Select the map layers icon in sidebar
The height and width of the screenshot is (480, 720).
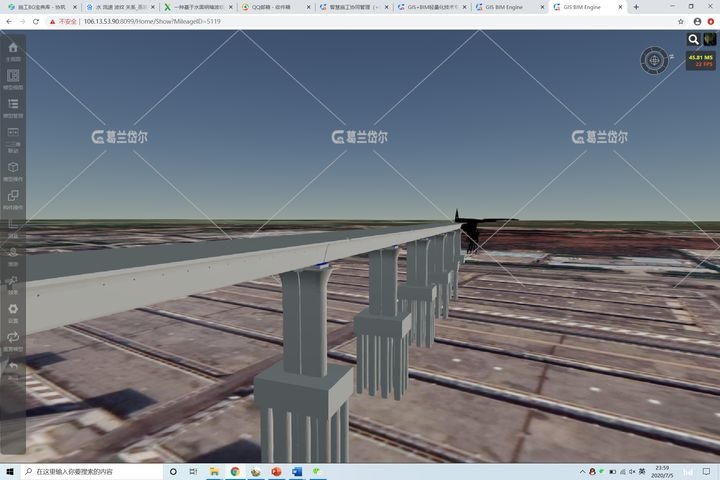pos(13,252)
